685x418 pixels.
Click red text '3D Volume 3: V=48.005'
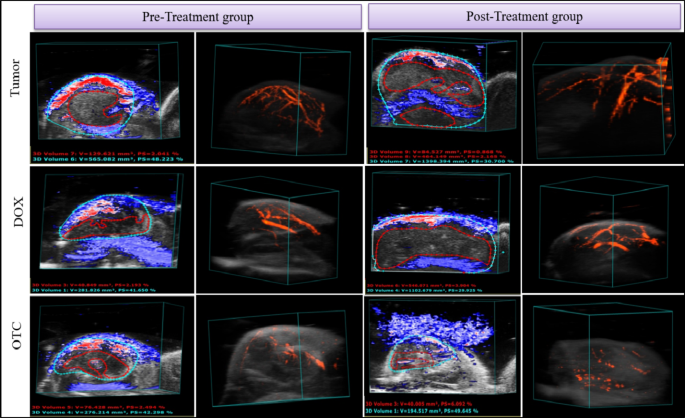click(x=419, y=404)
